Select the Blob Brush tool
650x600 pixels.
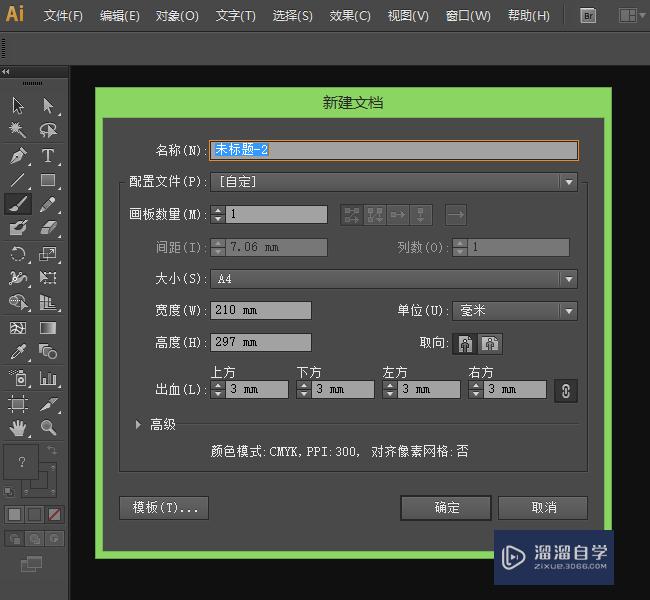(18, 228)
